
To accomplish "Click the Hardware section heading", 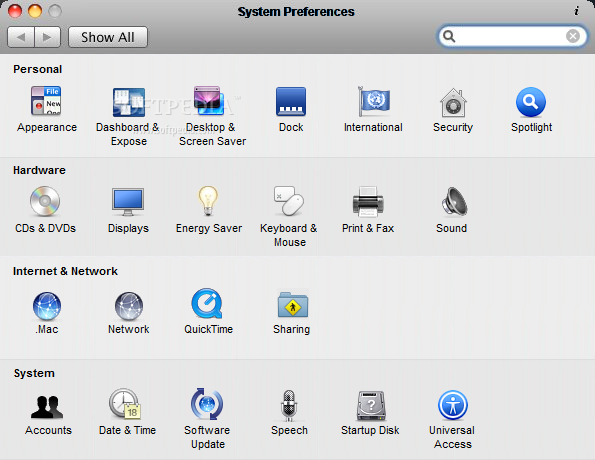I will [x=39, y=170].
